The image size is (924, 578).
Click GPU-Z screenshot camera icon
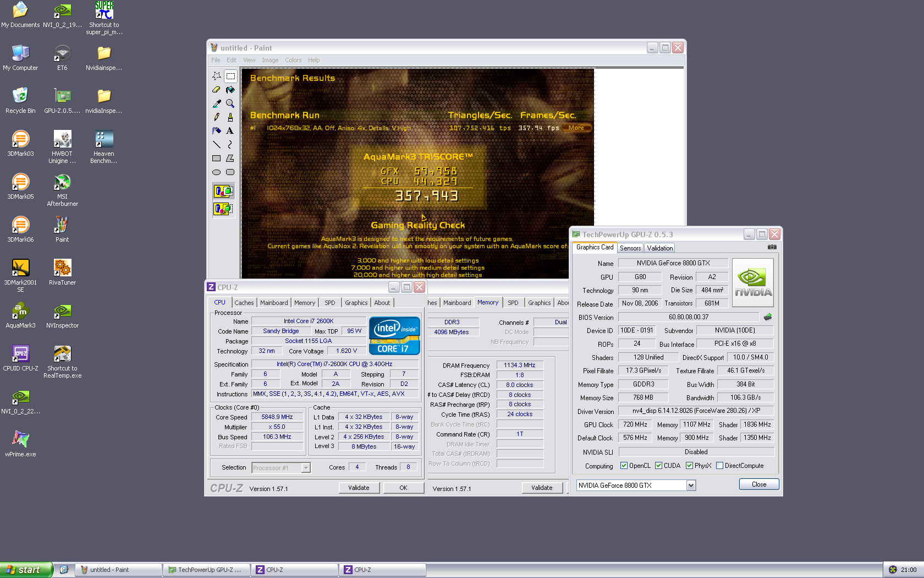772,247
